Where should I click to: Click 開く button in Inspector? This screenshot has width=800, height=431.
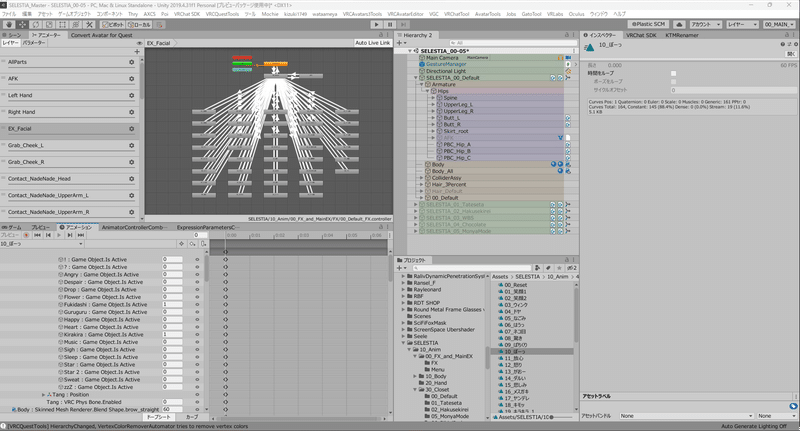(x=790, y=54)
